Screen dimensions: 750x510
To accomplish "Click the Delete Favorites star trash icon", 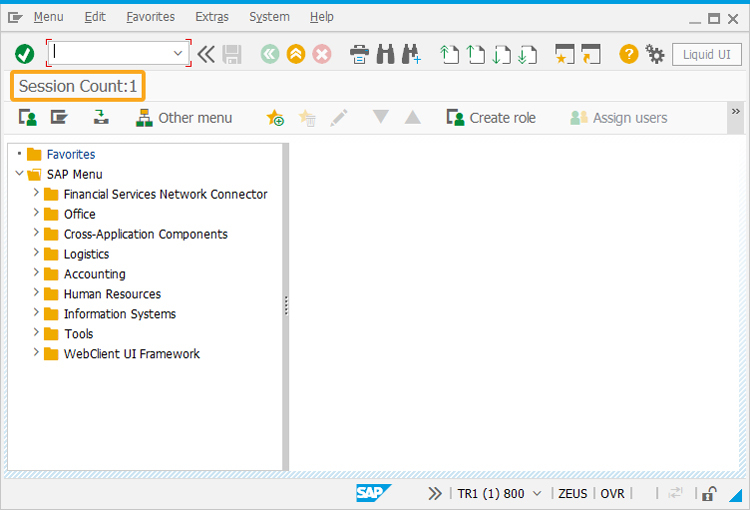I will click(x=307, y=118).
